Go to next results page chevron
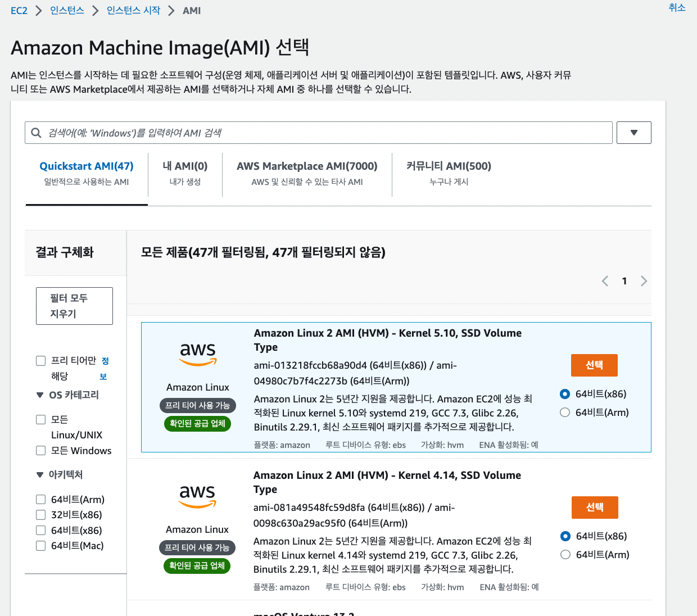This screenshot has height=616, width=697. click(644, 281)
